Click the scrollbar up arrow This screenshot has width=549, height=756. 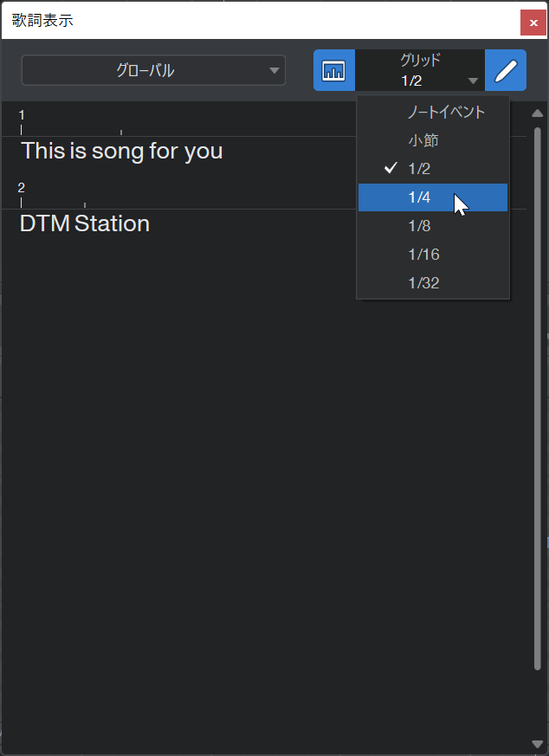tap(538, 113)
